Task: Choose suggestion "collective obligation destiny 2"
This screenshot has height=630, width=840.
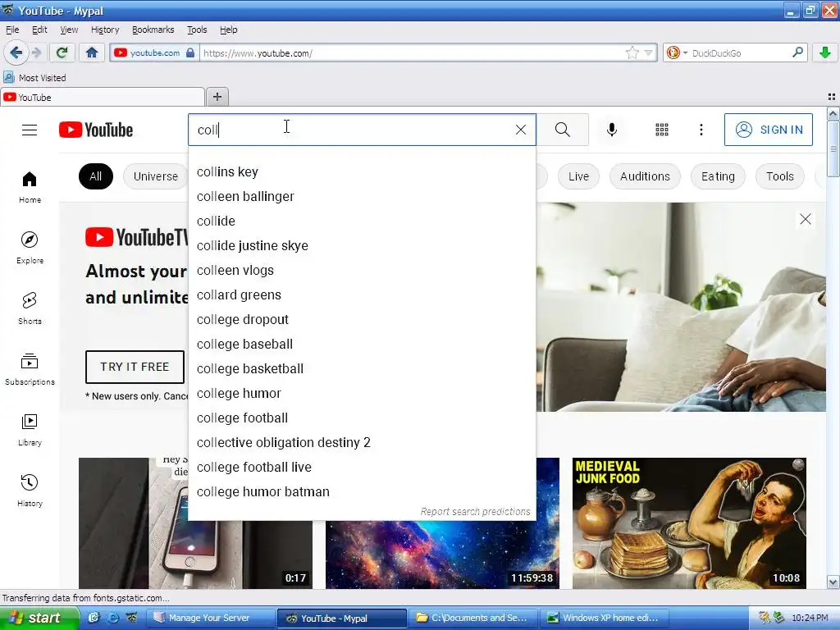Action: pos(362,442)
